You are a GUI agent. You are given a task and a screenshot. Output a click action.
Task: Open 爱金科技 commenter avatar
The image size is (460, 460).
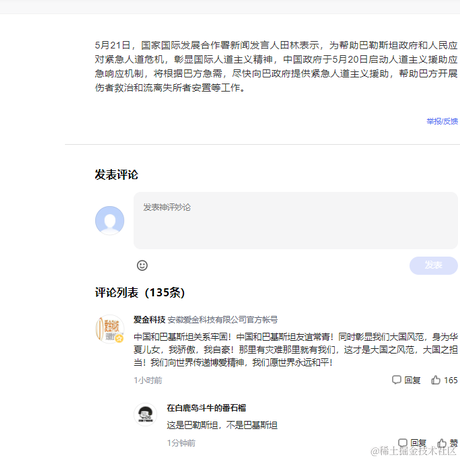(x=110, y=329)
